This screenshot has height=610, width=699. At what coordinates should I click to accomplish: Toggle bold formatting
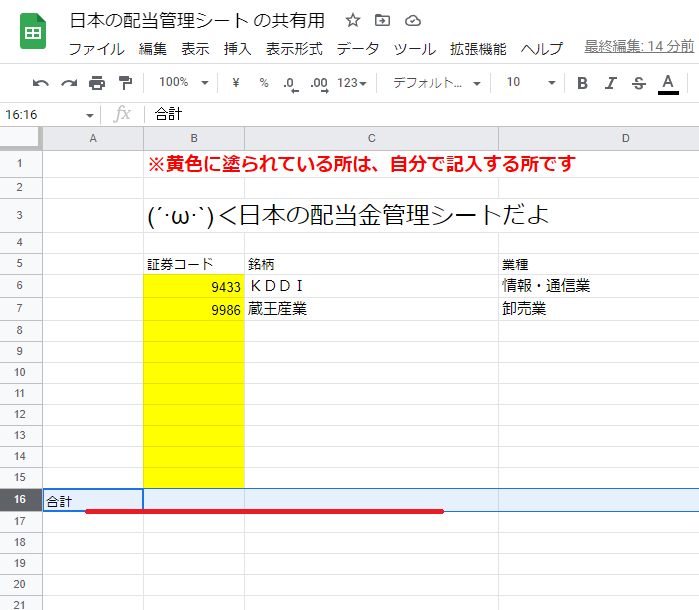point(582,83)
